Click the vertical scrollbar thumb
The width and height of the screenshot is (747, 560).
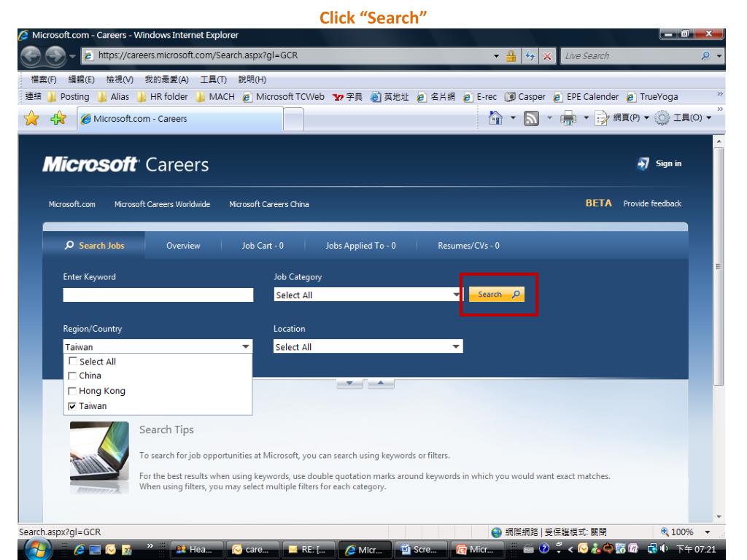click(x=719, y=266)
